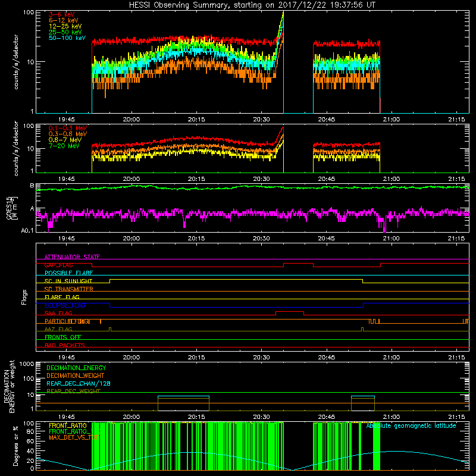Image resolution: width=476 pixels, height=476 pixels.
Task: Select the 12-25 keV legend label
Action: [65, 26]
